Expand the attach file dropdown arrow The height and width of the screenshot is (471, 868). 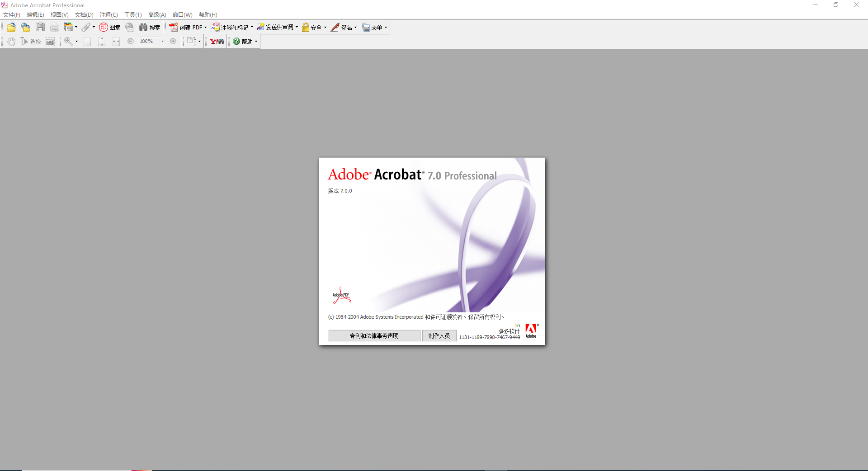pyautogui.click(x=94, y=27)
